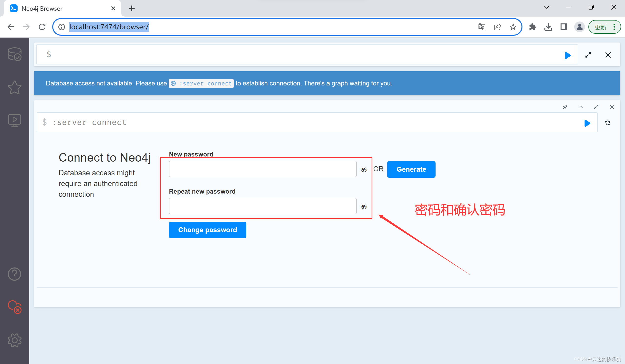Screen dimensions: 625x364
Task: Open the red cloud connection status icon
Action: (14, 307)
